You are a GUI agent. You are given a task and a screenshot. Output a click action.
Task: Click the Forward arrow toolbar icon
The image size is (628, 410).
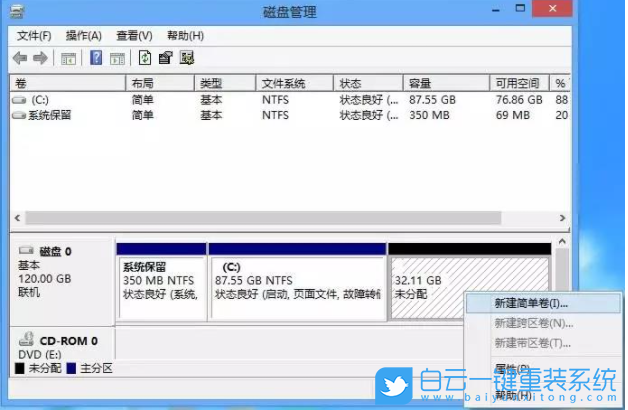(x=40, y=58)
